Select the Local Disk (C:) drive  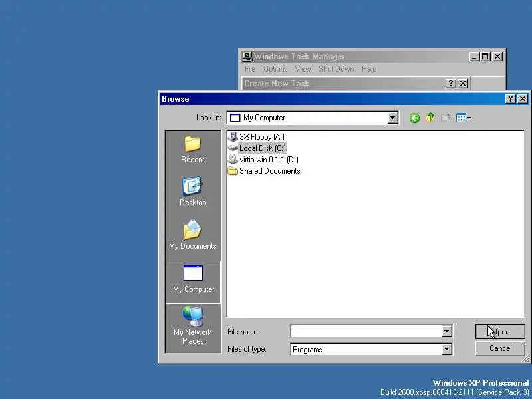pos(257,148)
